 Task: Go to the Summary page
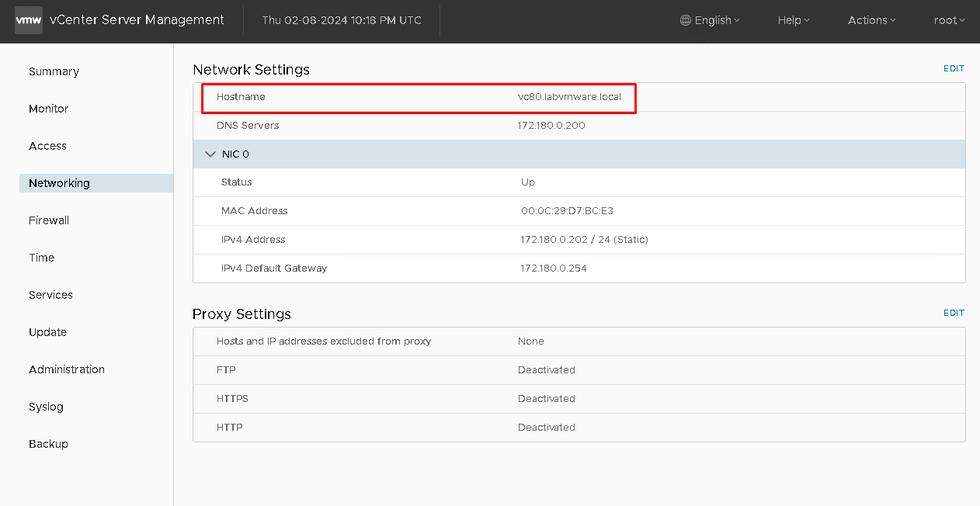click(x=54, y=71)
